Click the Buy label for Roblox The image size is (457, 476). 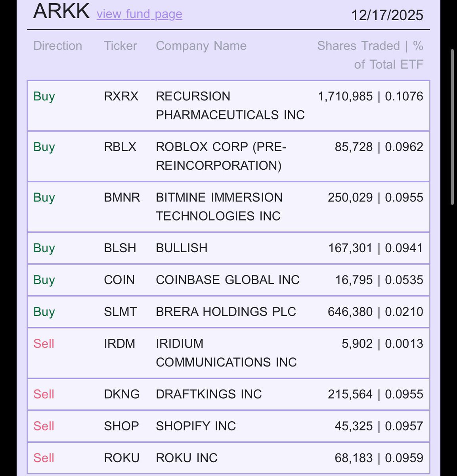[x=44, y=147]
